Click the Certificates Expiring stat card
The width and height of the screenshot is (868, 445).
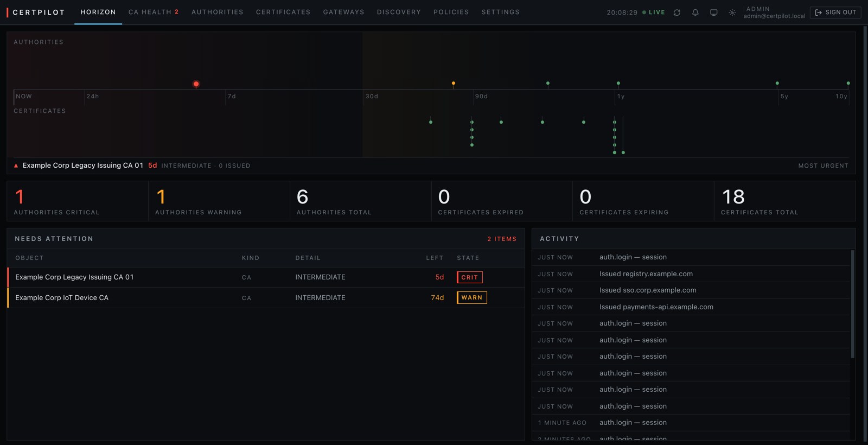643,201
